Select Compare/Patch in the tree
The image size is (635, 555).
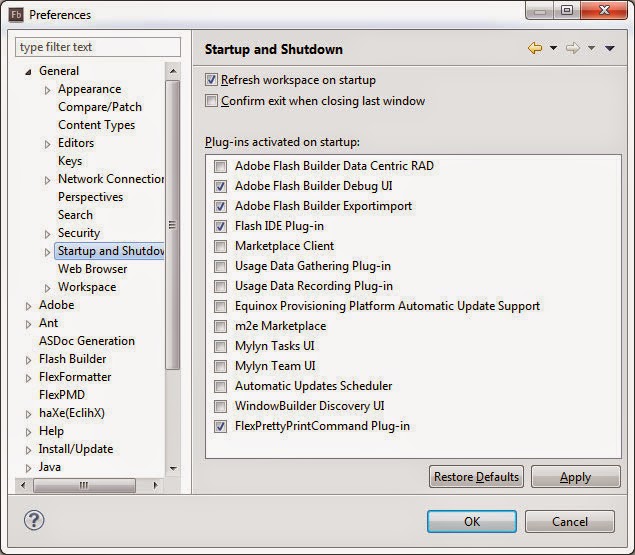100,107
